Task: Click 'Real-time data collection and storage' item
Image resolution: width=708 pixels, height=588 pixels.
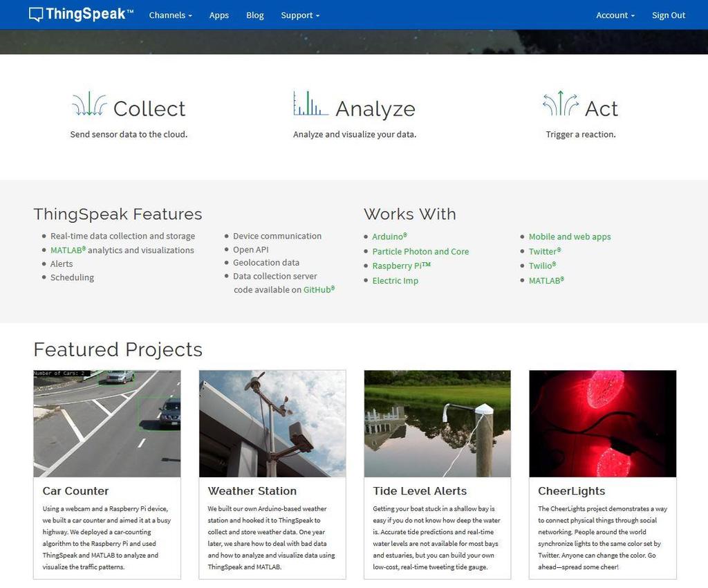Action: pos(123,236)
